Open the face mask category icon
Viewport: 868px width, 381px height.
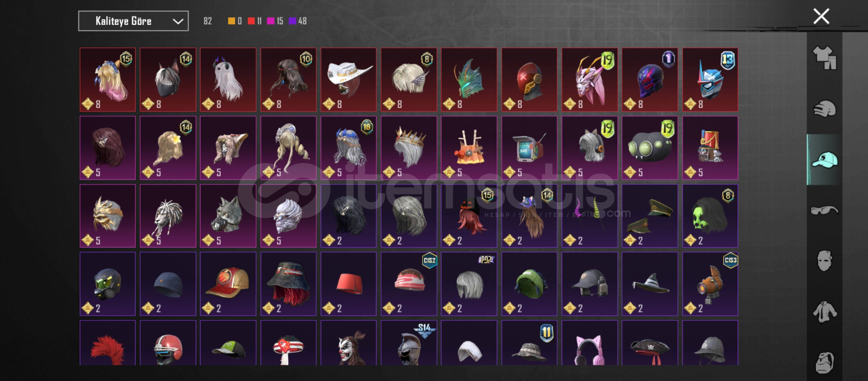824,261
